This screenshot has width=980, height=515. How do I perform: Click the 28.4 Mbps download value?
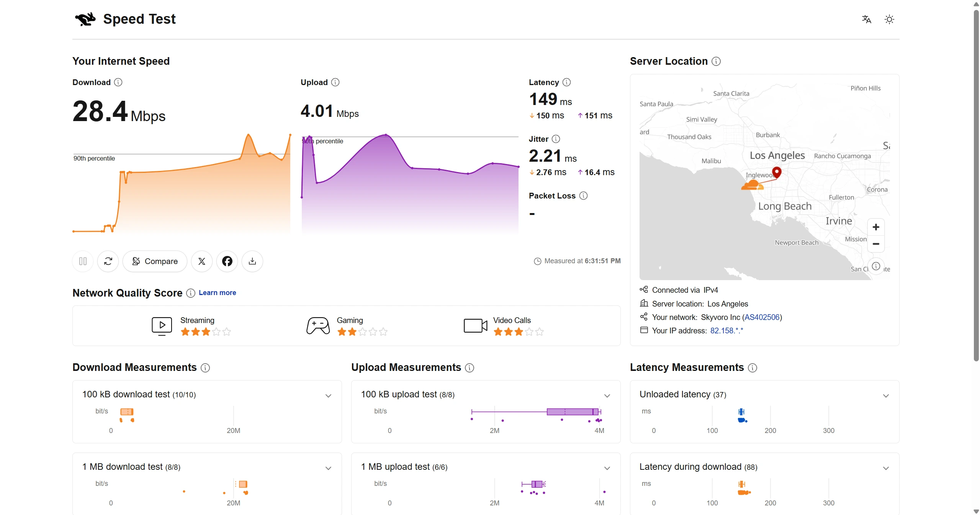coord(119,112)
